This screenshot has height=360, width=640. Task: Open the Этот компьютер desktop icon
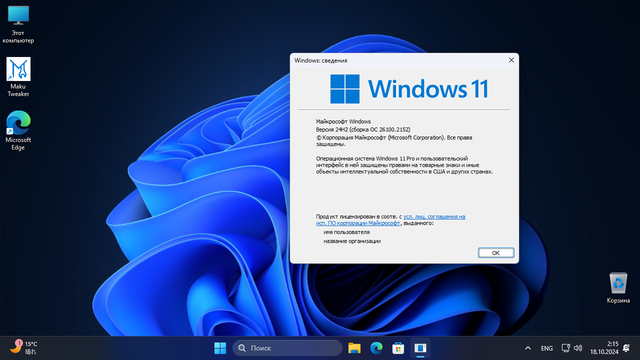point(18,24)
